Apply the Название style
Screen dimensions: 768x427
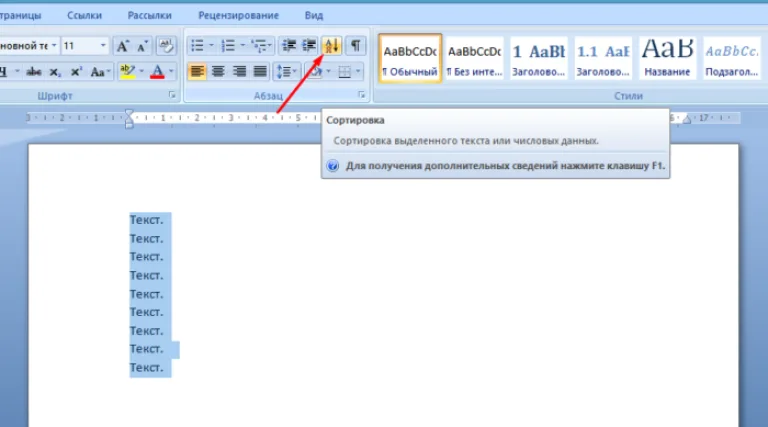tap(667, 58)
